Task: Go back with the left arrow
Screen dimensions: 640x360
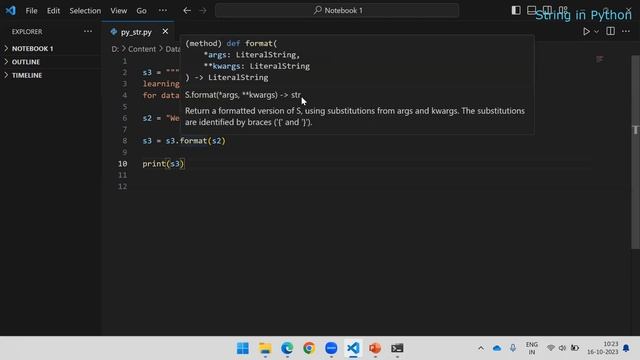Action: [187, 11]
